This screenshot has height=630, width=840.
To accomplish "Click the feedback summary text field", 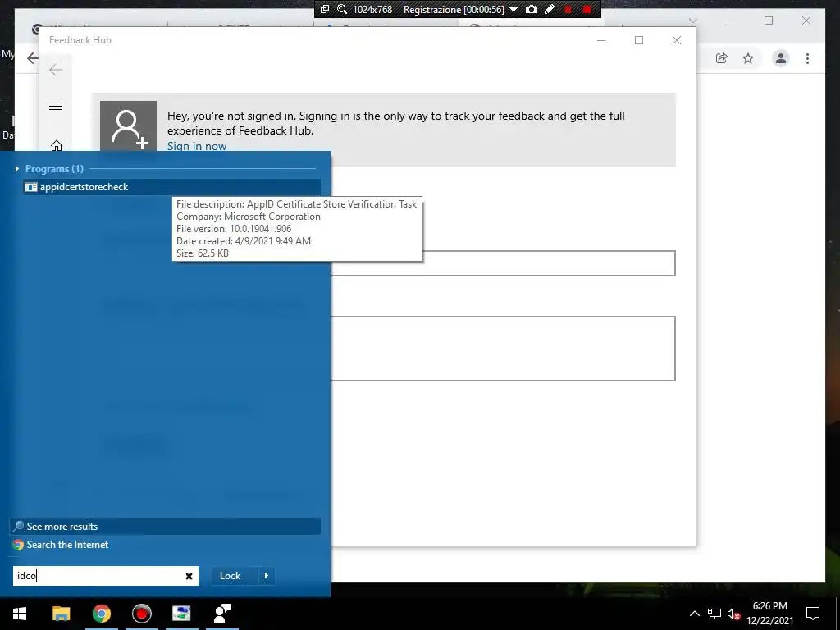I will pyautogui.click(x=503, y=263).
